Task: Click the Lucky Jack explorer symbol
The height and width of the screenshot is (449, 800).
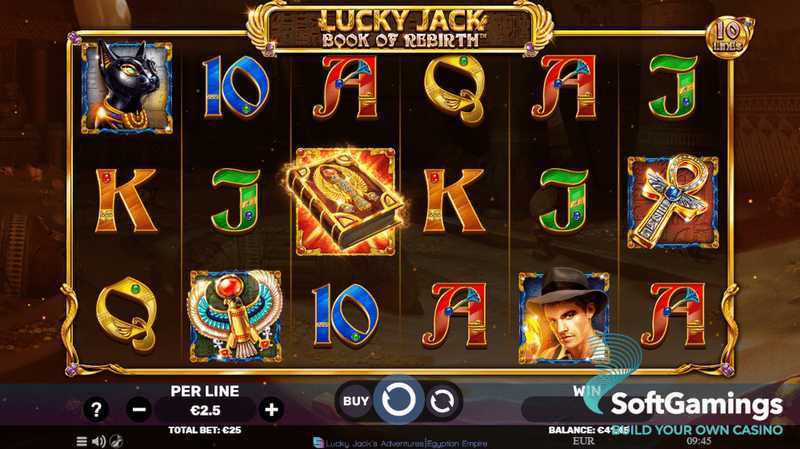Action: [564, 316]
